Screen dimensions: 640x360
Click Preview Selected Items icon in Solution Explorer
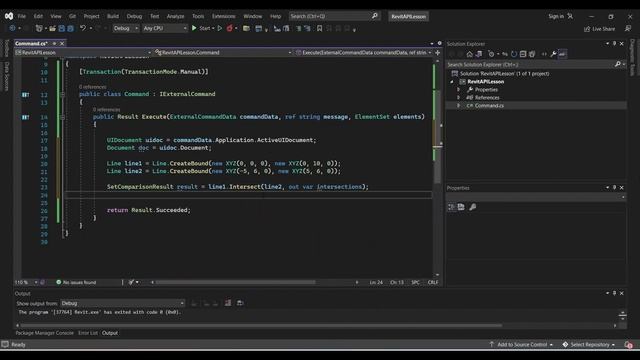(x=562, y=54)
